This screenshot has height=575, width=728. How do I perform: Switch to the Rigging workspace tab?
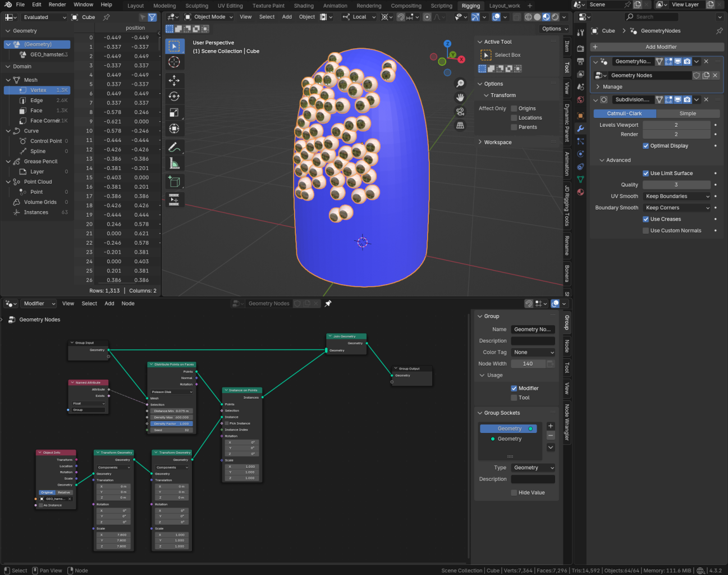coord(471,6)
